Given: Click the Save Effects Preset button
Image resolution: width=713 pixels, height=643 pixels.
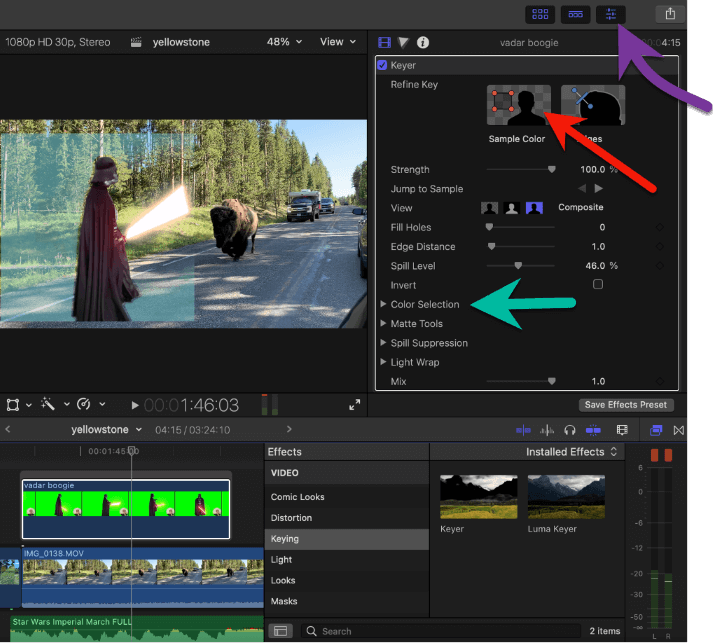Looking at the screenshot, I should click(x=626, y=405).
